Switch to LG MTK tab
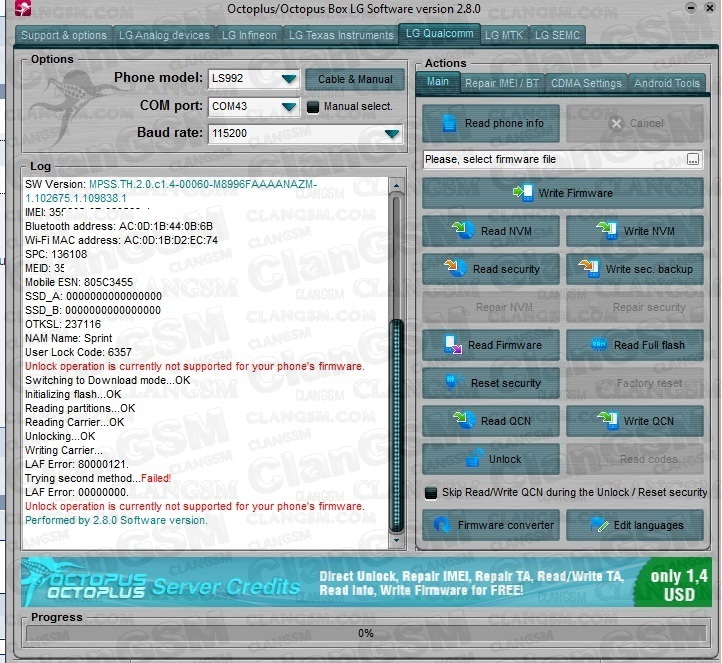The height and width of the screenshot is (663, 722). (504, 35)
